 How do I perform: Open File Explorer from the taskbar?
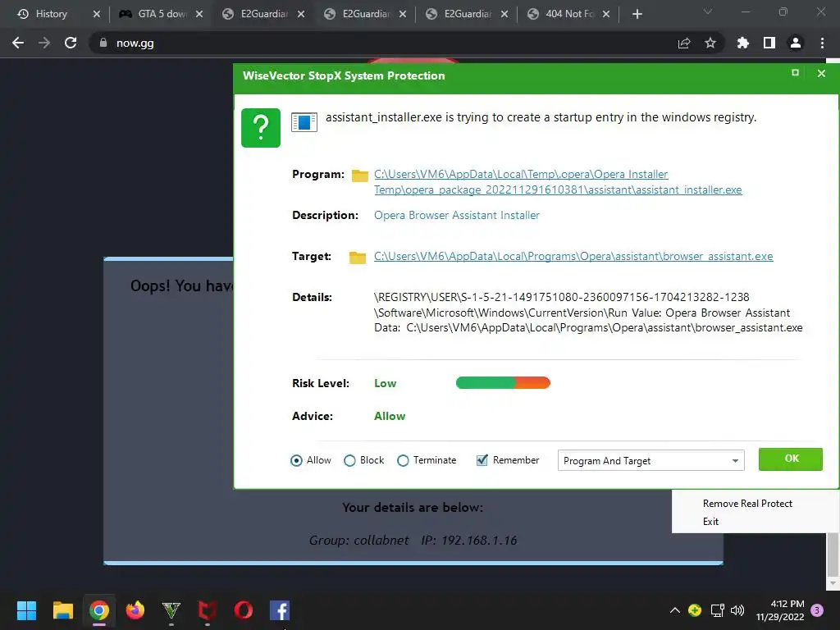(62, 610)
